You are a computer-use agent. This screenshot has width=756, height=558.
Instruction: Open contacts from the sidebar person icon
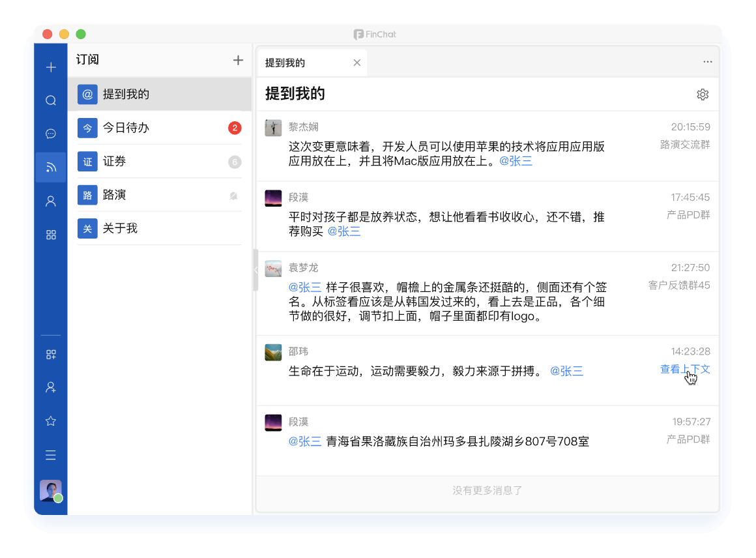tap(51, 201)
